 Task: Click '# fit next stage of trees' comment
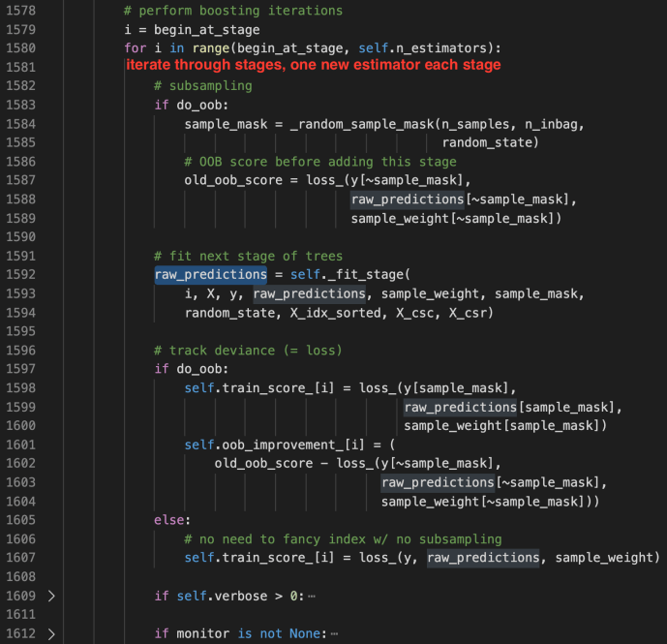coord(248,257)
